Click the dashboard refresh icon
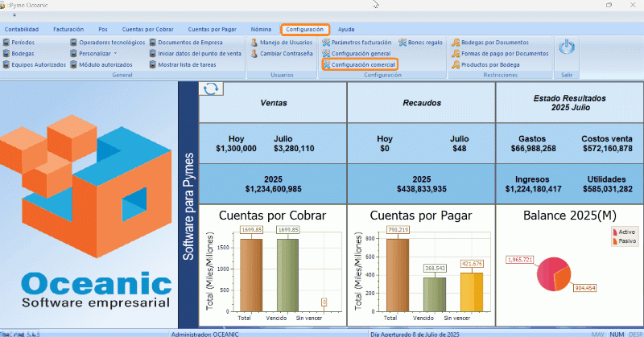 (x=211, y=88)
